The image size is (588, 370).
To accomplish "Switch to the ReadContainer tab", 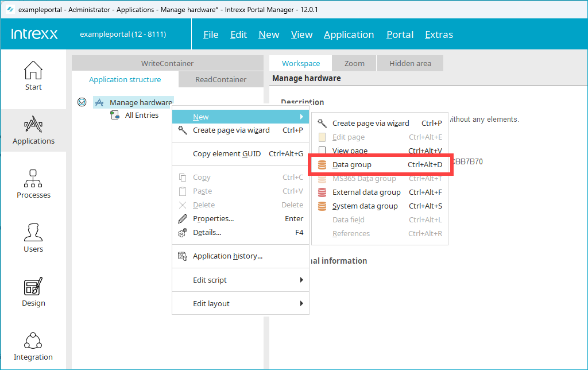I will 221,79.
